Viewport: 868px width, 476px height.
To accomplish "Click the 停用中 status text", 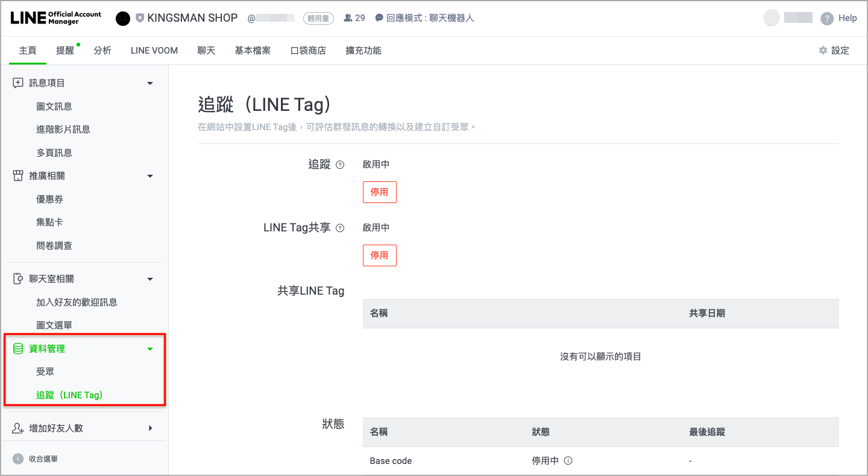I will coord(545,461).
